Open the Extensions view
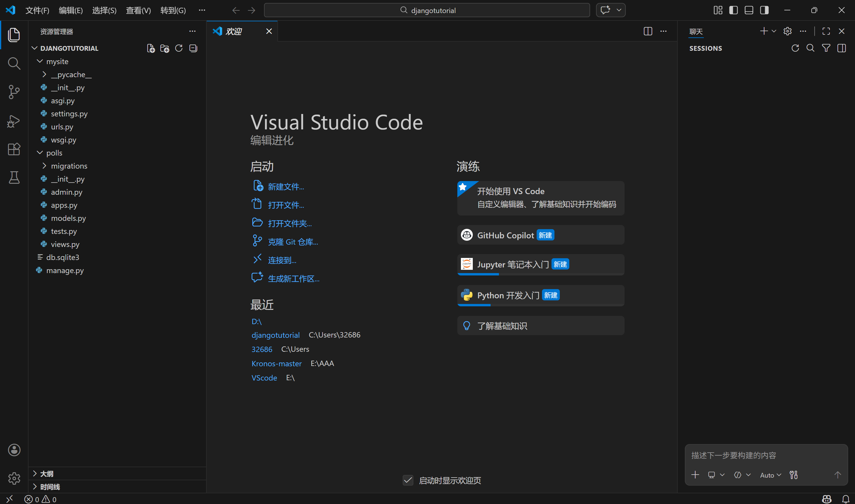Screen dimensions: 855x504 (14, 149)
